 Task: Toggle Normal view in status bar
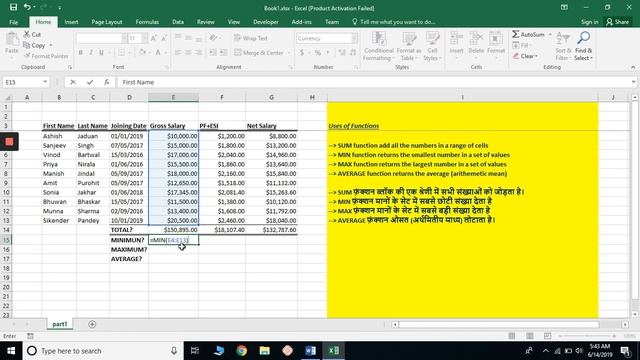pyautogui.click(x=512, y=336)
